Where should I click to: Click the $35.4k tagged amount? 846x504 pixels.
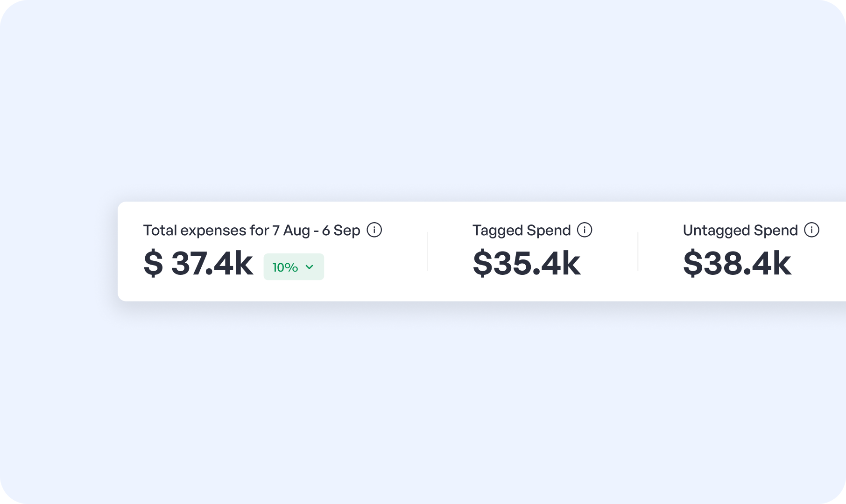(x=526, y=264)
